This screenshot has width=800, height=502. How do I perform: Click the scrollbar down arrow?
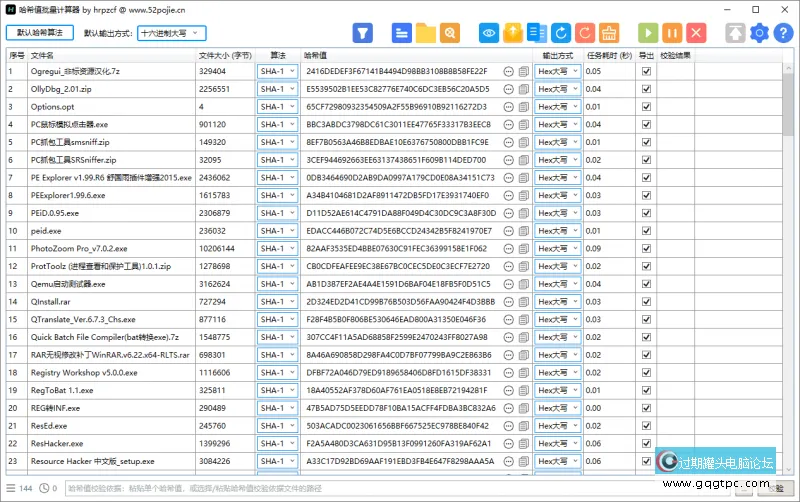coord(788,469)
